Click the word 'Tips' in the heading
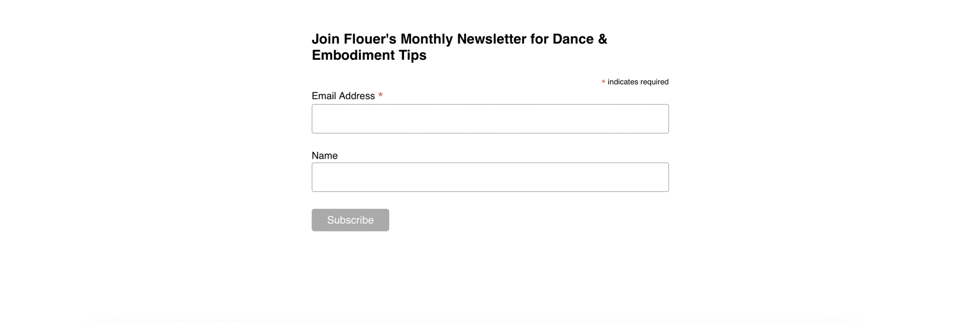 (412, 55)
